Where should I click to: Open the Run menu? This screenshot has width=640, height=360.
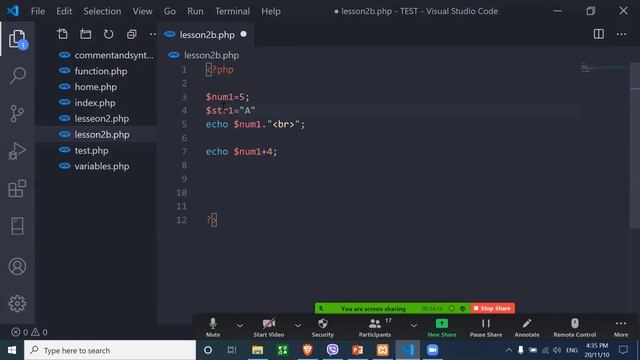(x=195, y=11)
